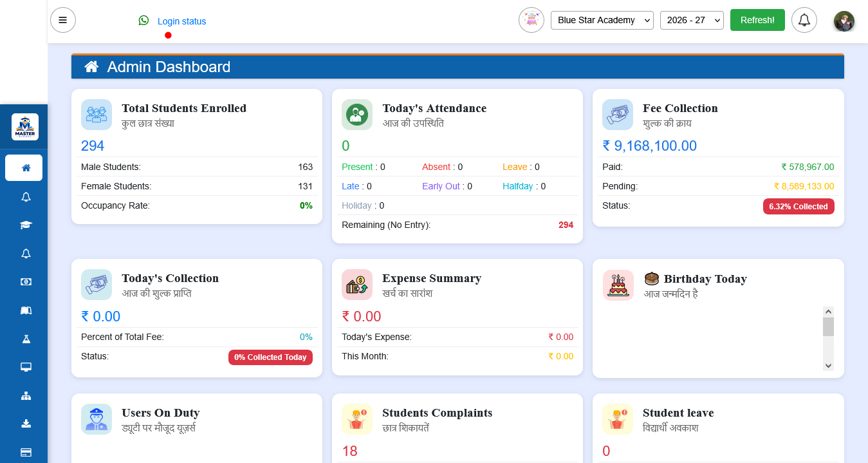Click the Today's Expense: label
This screenshot has height=463, width=868.
point(376,337)
